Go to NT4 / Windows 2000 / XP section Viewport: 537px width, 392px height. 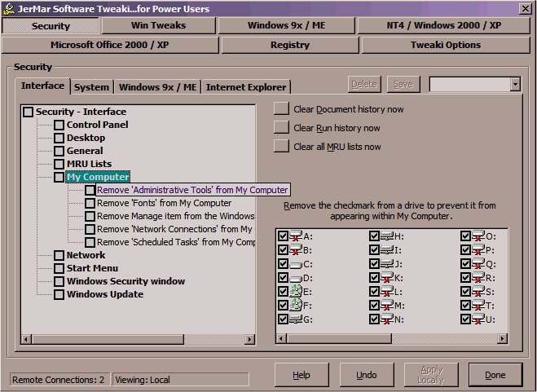(444, 25)
